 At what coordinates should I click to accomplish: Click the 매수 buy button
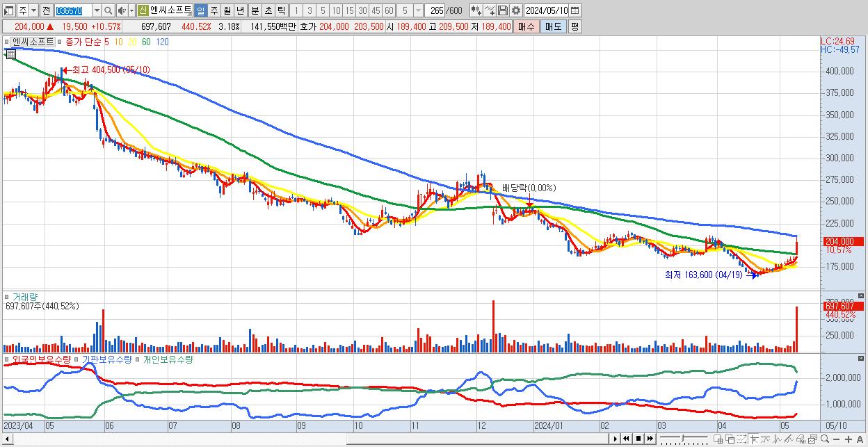pyautogui.click(x=527, y=26)
